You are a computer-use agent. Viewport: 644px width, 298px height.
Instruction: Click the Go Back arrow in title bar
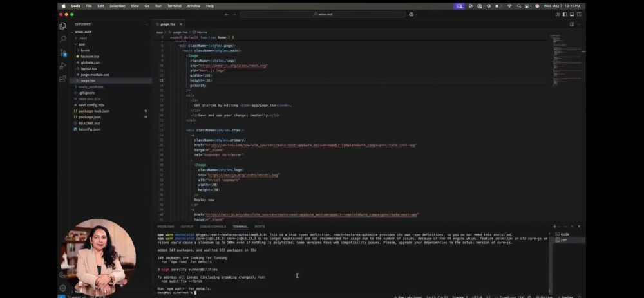[226, 14]
